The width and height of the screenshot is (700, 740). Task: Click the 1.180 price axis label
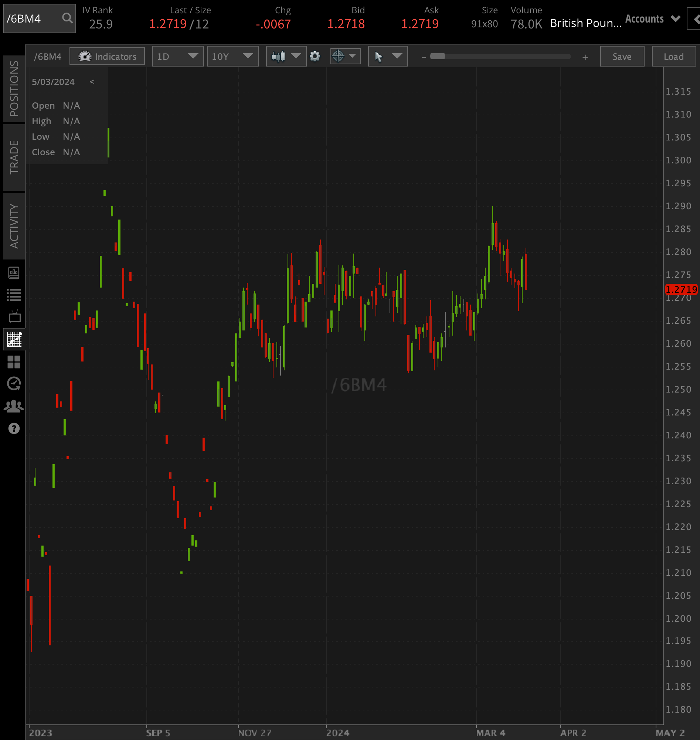coord(678,709)
